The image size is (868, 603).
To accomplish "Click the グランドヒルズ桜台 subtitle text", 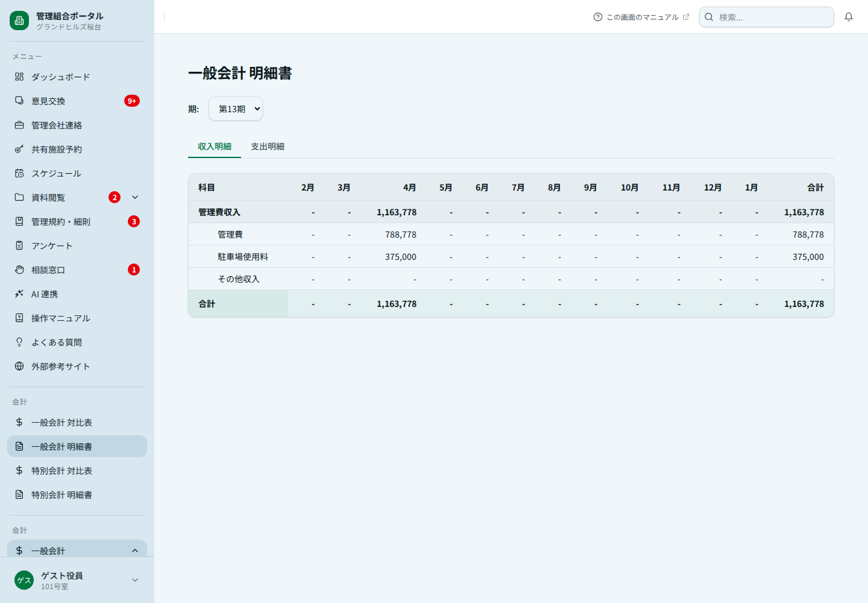I will tap(69, 27).
